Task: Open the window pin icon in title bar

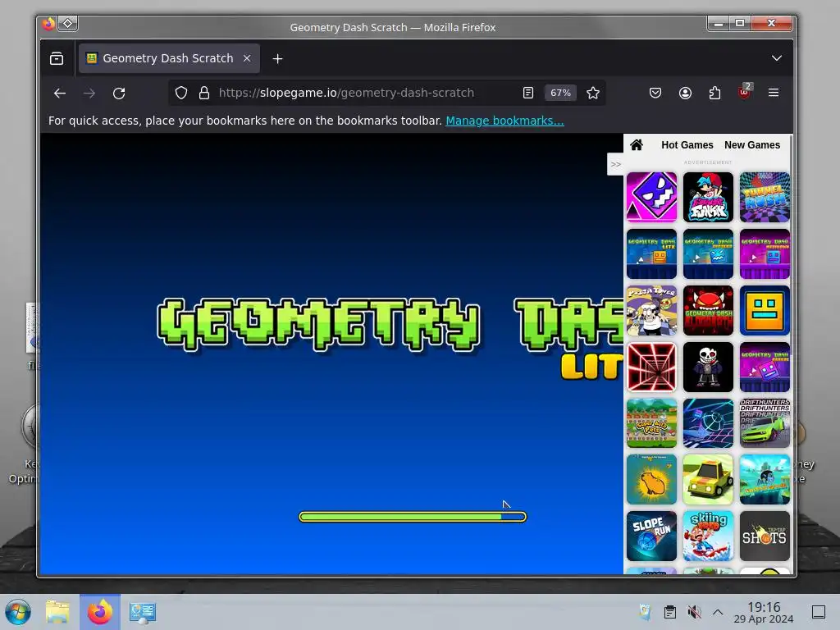Action: tap(68, 23)
